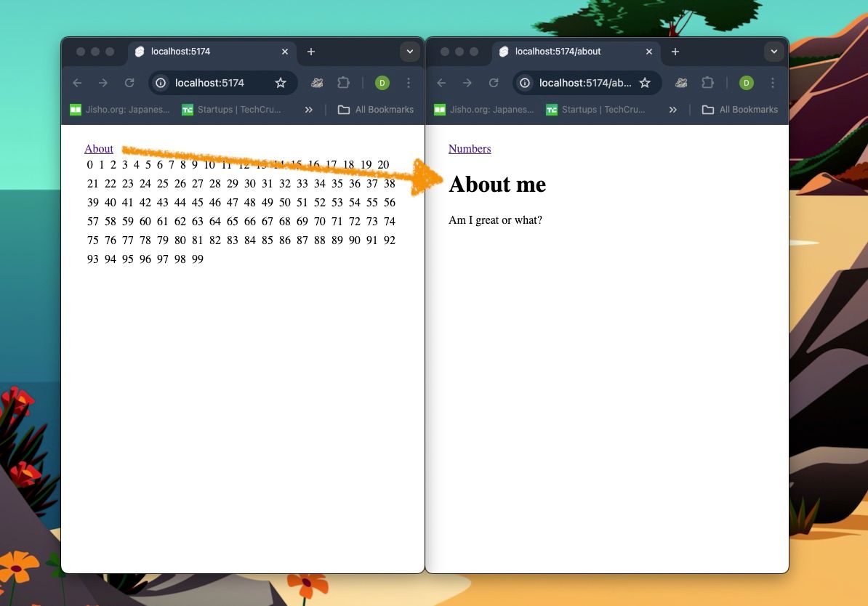Show hidden bookmarks overflow in left window
The width and height of the screenshot is (868, 606).
(x=309, y=110)
